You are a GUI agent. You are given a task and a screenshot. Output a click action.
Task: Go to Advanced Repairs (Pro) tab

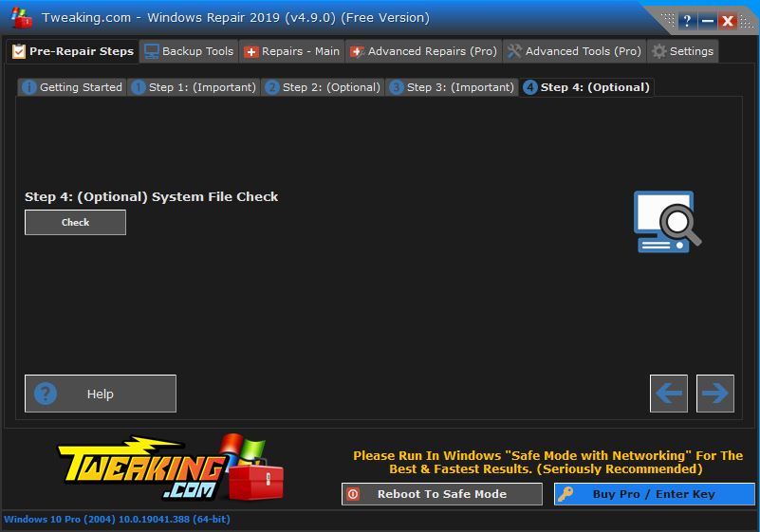(x=423, y=51)
